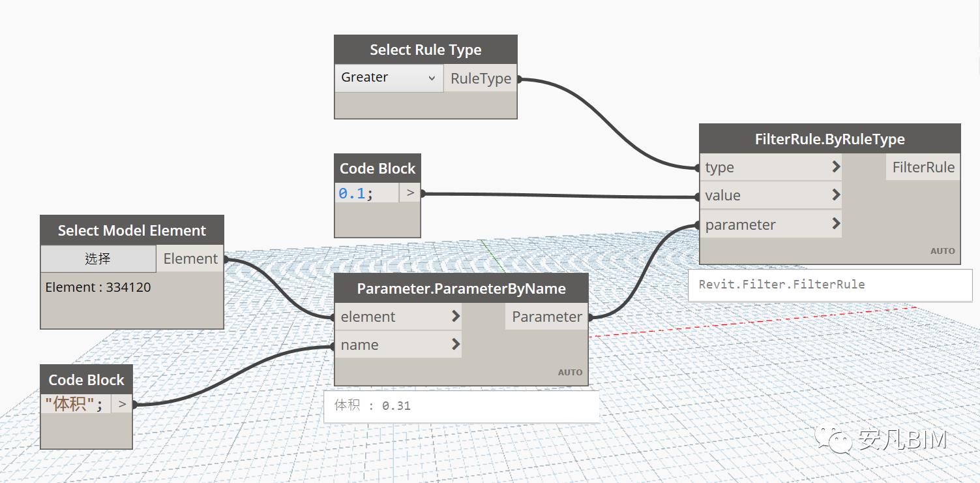
Task: Click the 0.1; code in Code Block
Action: (356, 193)
